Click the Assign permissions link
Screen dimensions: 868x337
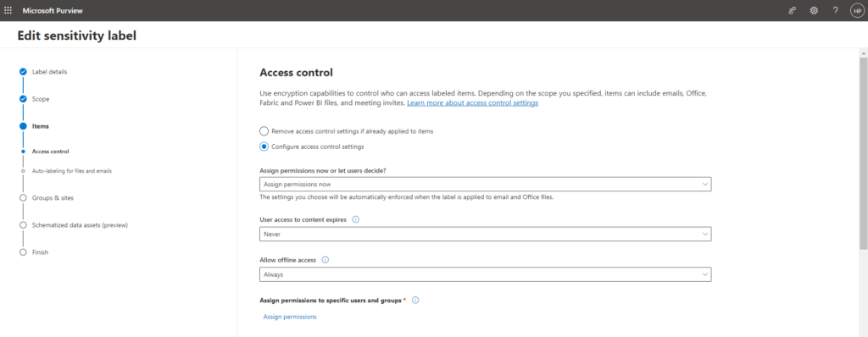click(x=290, y=317)
